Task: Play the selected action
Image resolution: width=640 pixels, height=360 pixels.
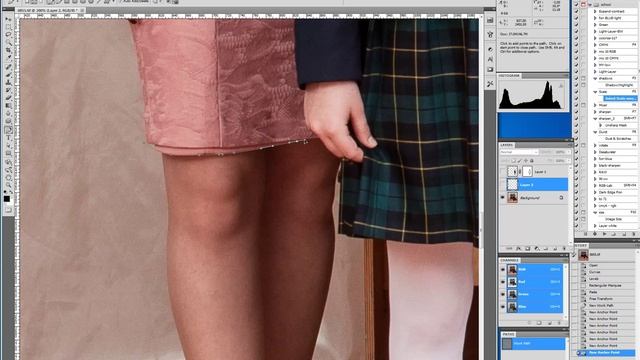Action: (x=604, y=234)
